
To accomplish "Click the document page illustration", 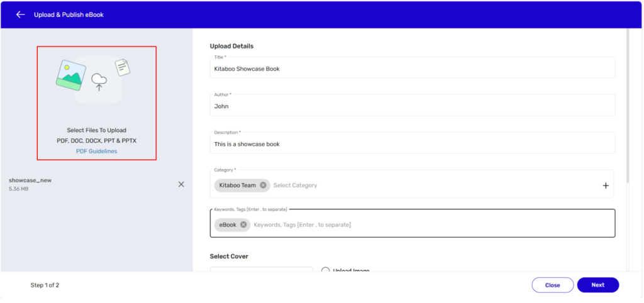I will [123, 67].
